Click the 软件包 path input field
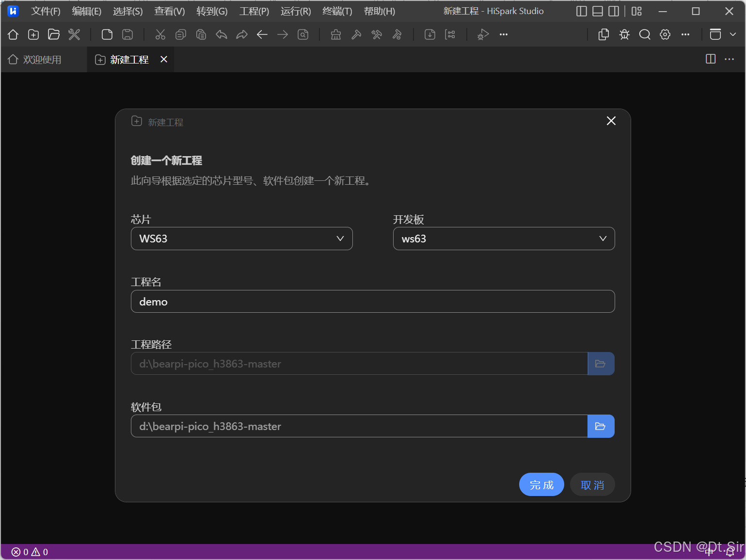Viewport: 746px width, 560px height. (359, 426)
